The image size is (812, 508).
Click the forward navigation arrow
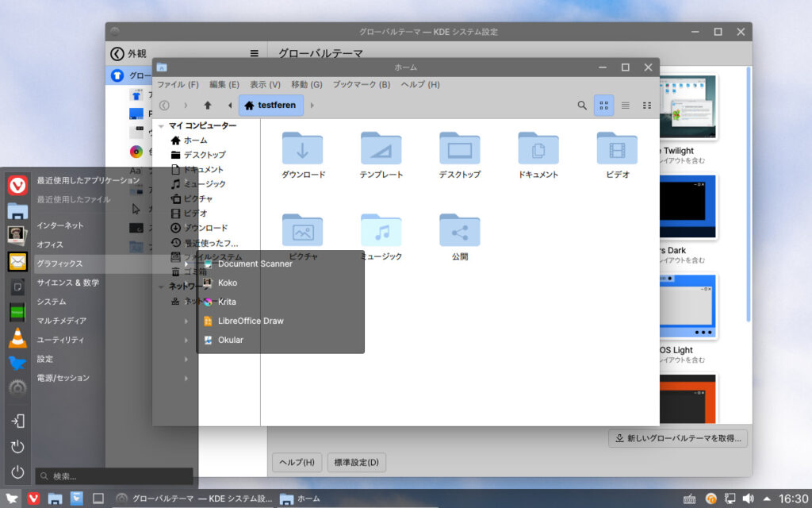(186, 106)
